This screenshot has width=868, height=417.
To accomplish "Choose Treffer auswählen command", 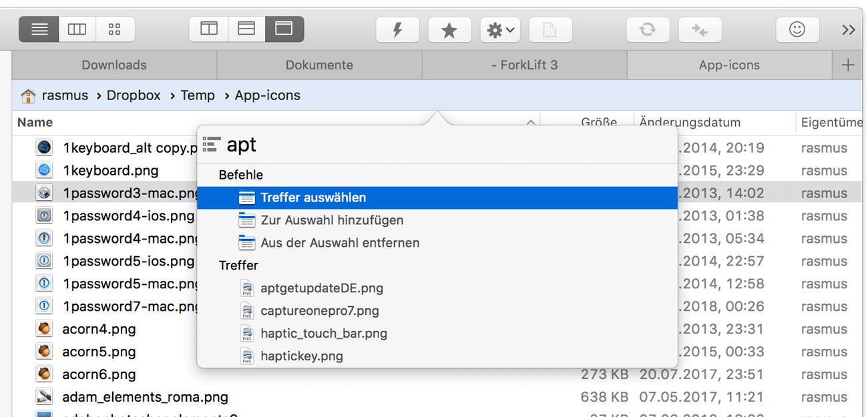I will tap(437, 197).
